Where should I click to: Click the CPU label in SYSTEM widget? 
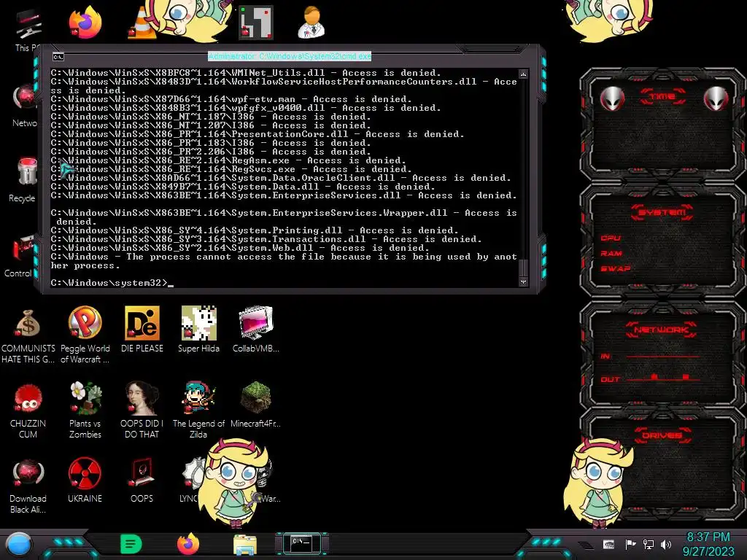pyautogui.click(x=611, y=238)
